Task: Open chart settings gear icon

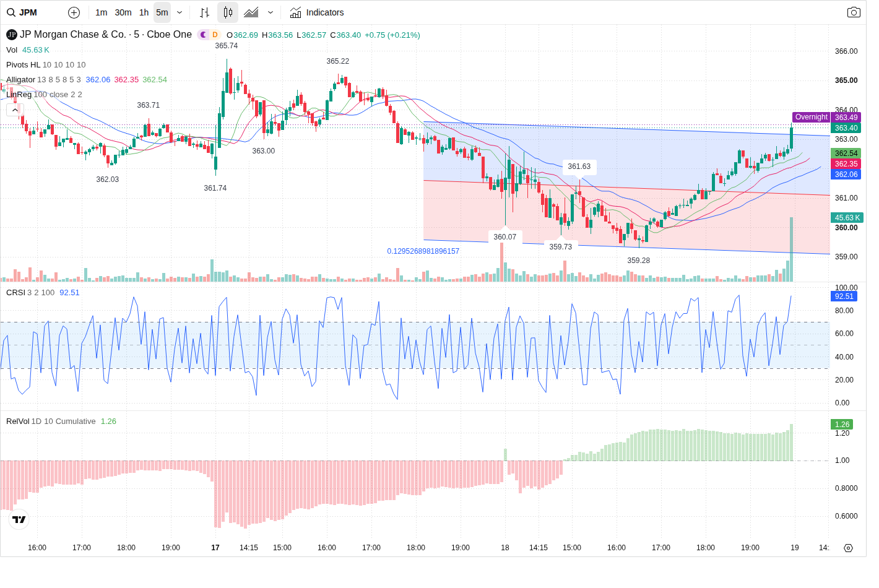Action: 848,548
